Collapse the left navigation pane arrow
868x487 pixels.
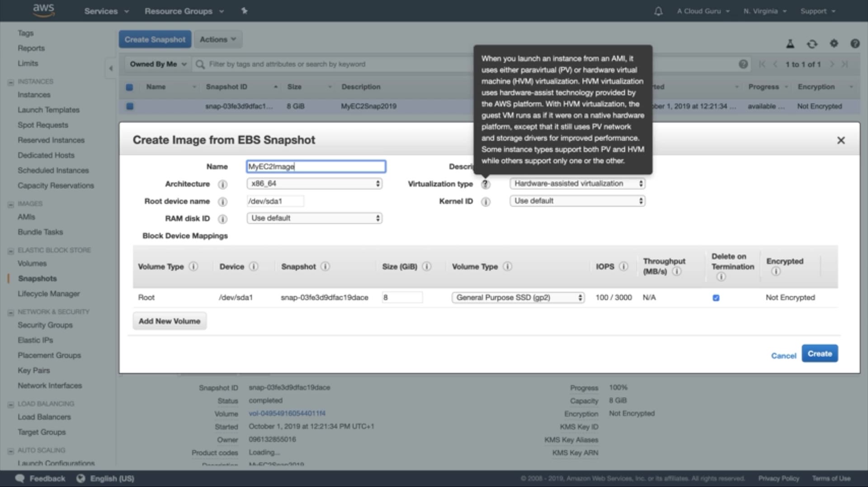click(111, 68)
